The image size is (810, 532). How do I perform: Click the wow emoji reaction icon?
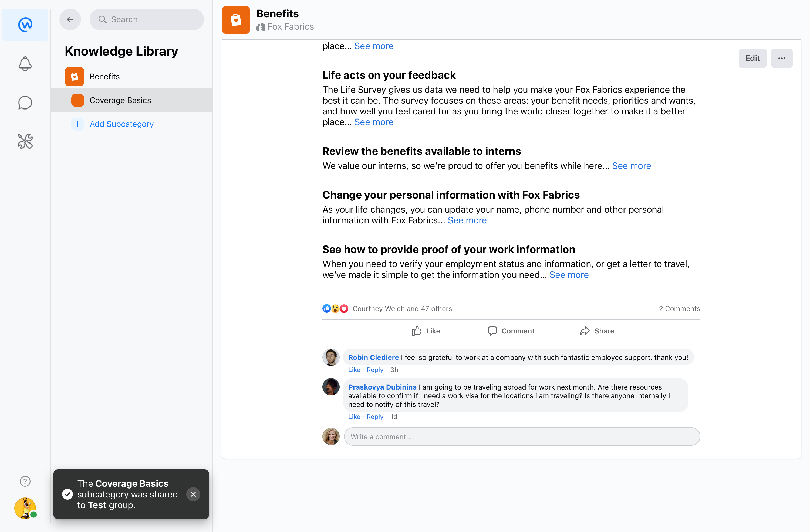click(x=335, y=309)
